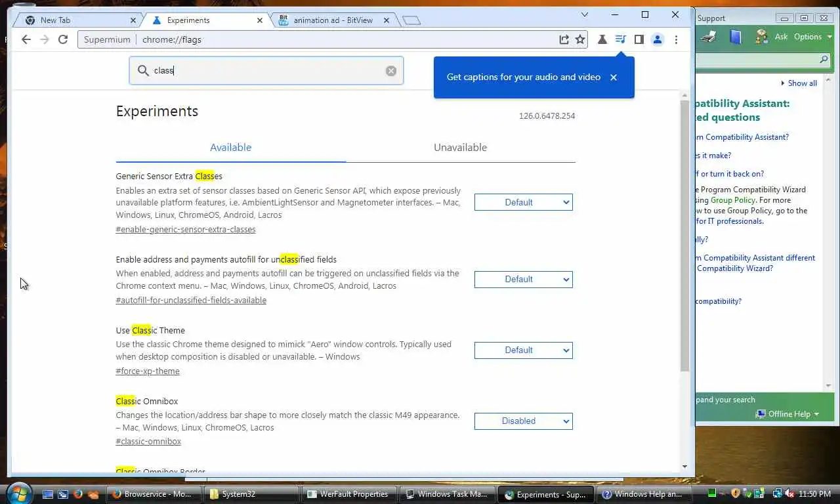Click the flags page vertical scrollbar

coord(684,236)
